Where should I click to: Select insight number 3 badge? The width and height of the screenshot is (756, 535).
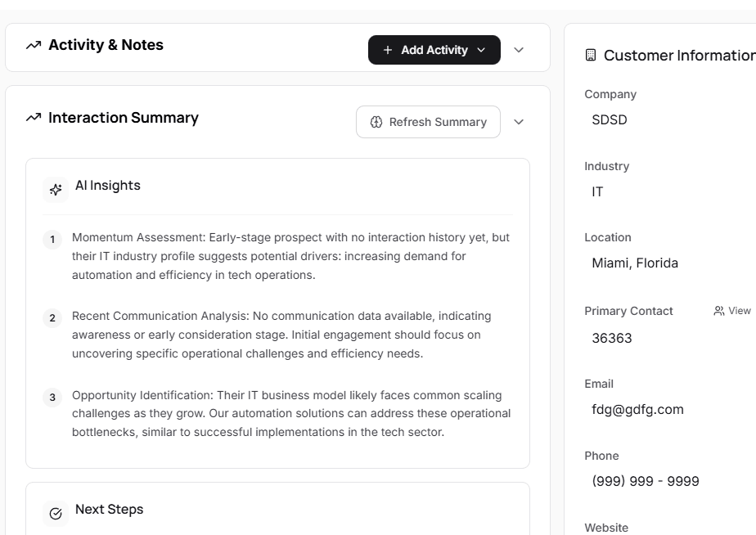click(52, 398)
